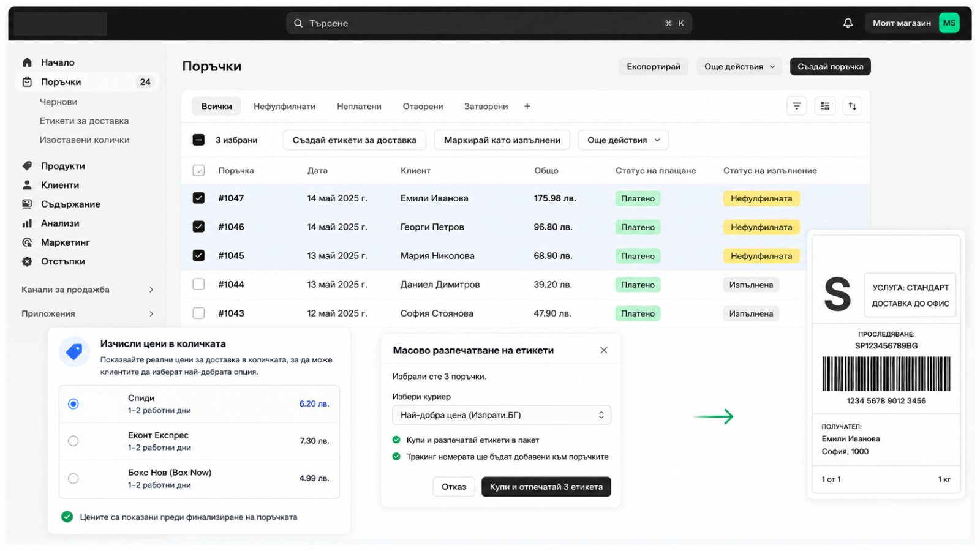Open the header Още действия dropdown
The height and width of the screenshot is (551, 980).
739,66
